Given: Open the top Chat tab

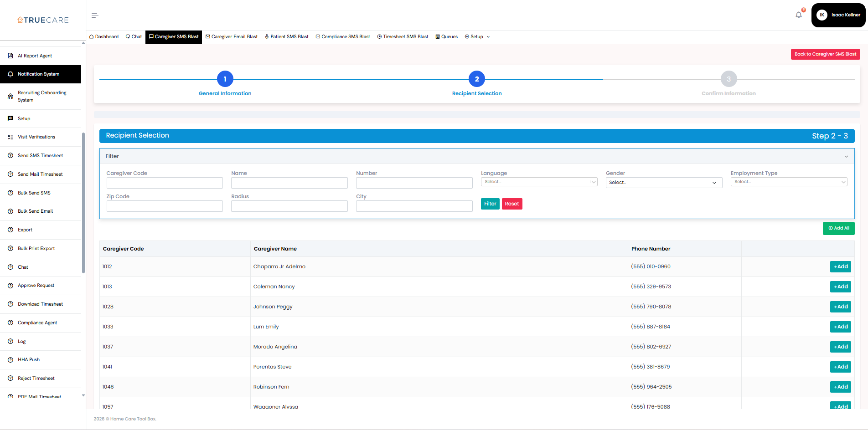Looking at the screenshot, I should [134, 36].
